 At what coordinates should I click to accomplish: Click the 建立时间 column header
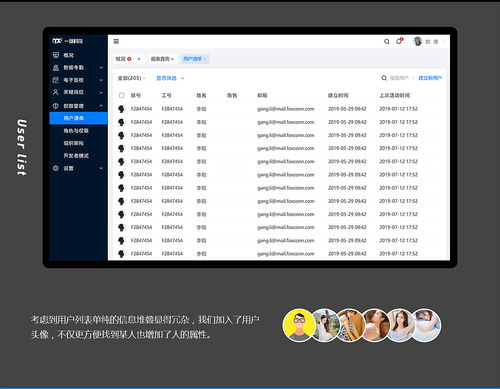(x=338, y=95)
